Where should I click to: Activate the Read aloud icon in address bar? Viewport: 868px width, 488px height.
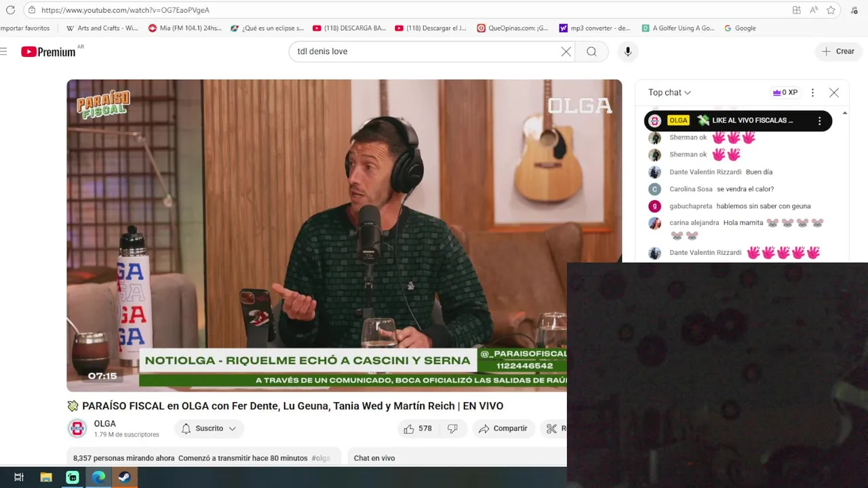[x=814, y=10]
